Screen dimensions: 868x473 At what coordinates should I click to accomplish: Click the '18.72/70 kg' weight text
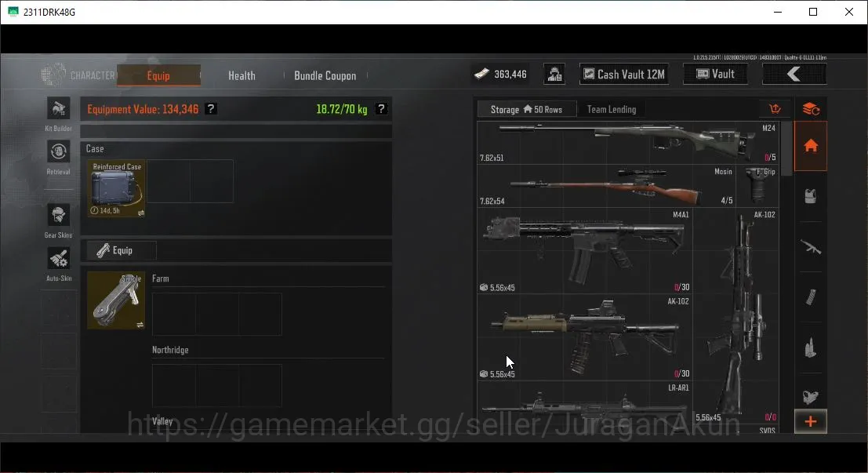pos(342,109)
